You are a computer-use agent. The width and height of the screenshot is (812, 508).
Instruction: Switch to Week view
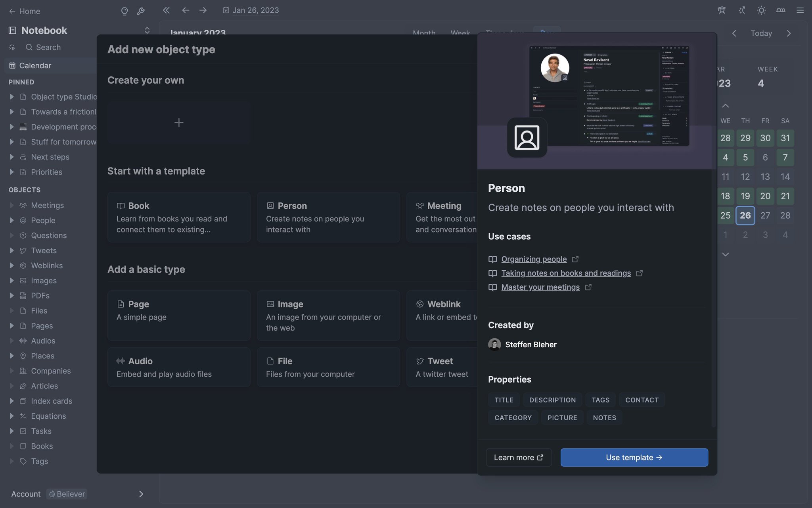click(x=460, y=33)
